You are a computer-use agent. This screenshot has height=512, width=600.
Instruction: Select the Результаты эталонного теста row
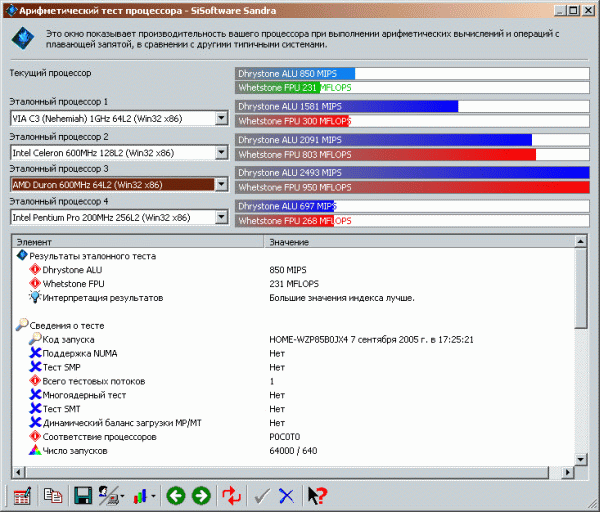click(x=293, y=256)
